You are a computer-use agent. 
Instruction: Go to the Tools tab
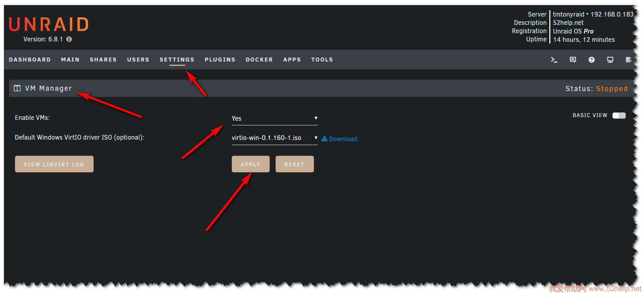322,60
